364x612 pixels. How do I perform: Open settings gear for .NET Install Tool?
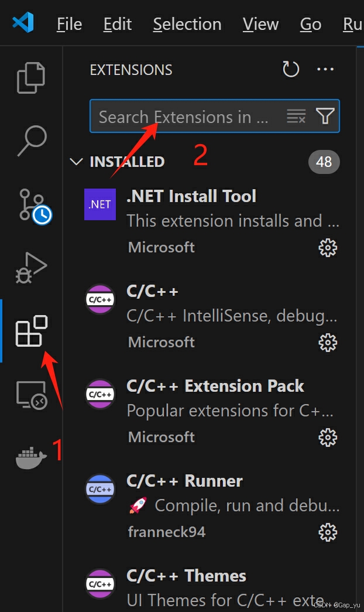pyautogui.click(x=328, y=248)
